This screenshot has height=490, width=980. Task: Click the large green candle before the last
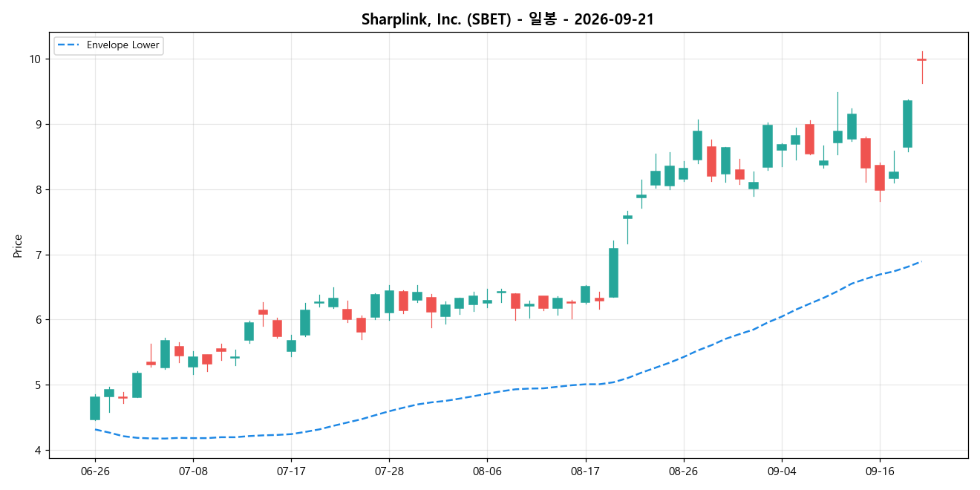coord(907,124)
